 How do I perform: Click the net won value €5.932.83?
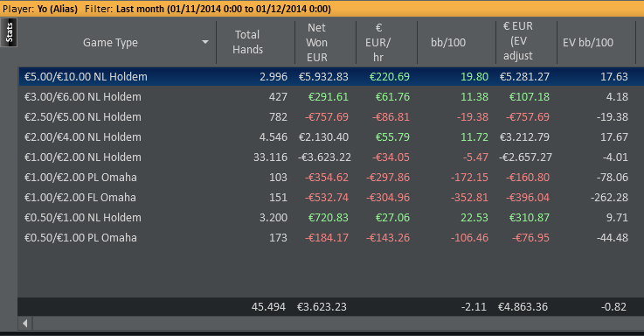coord(323,76)
